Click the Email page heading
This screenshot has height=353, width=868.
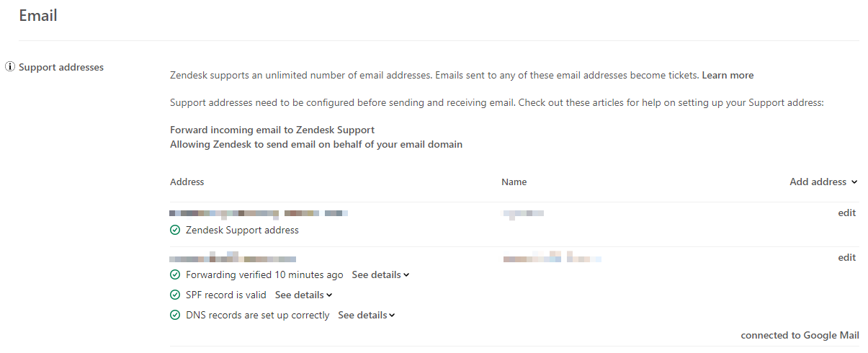tap(38, 15)
